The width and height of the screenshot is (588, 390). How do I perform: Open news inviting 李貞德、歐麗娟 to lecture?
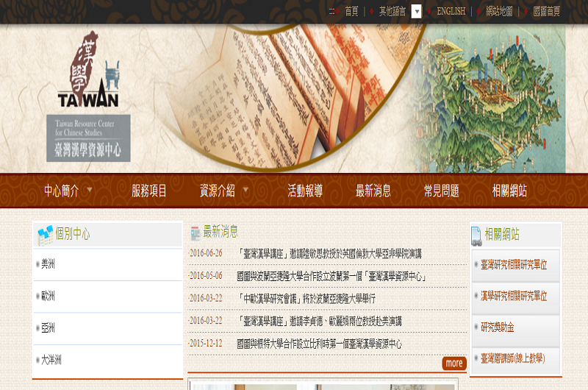pyautogui.click(x=320, y=322)
